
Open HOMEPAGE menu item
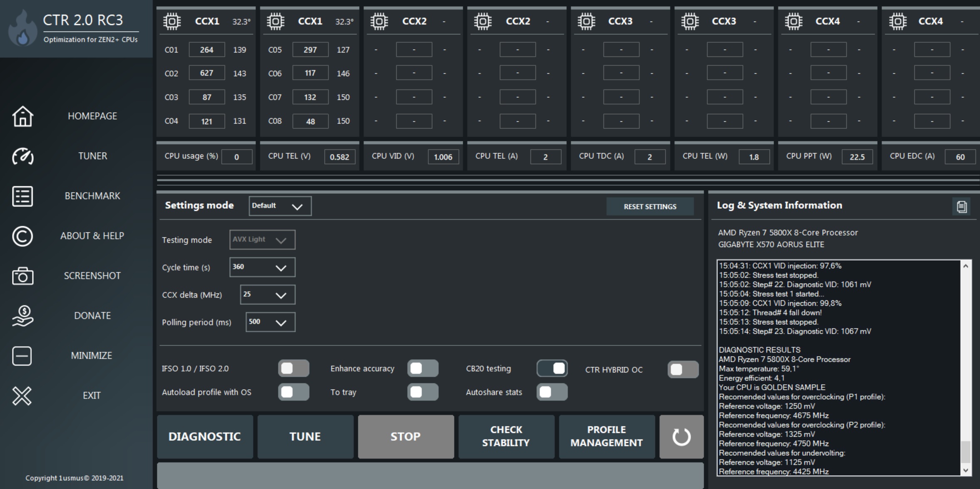click(92, 116)
